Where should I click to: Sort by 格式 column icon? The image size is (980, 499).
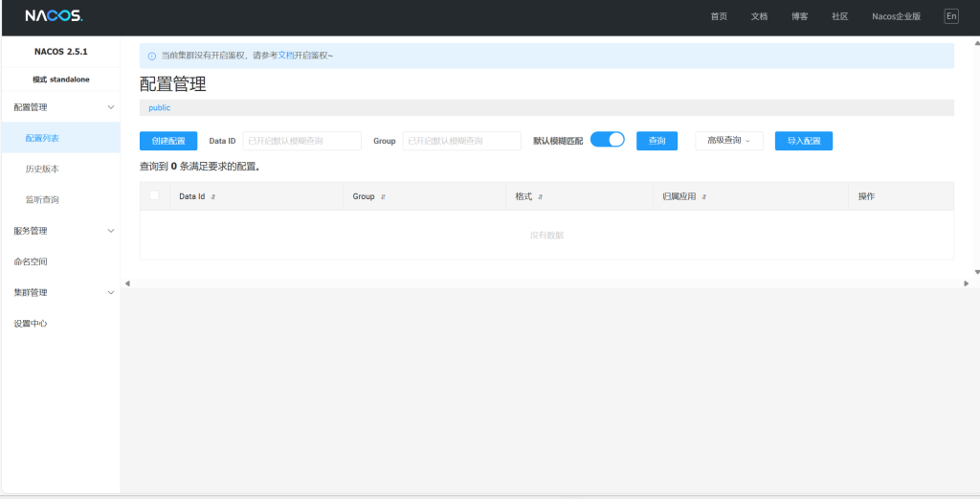coord(541,196)
